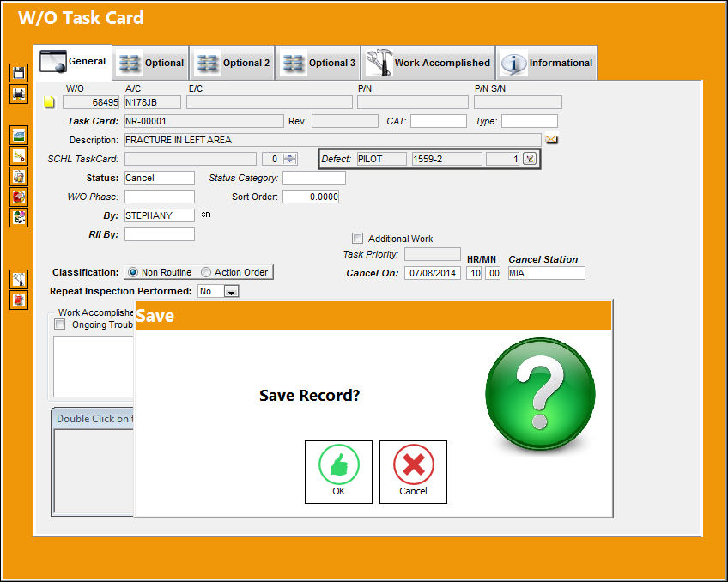
Task: Switch to the Work Accomplished tab
Action: (x=428, y=64)
